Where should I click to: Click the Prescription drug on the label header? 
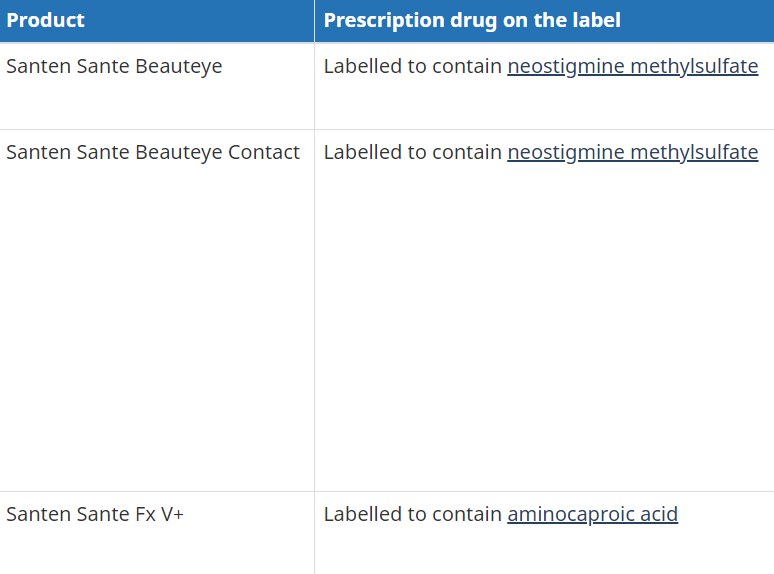click(x=472, y=20)
